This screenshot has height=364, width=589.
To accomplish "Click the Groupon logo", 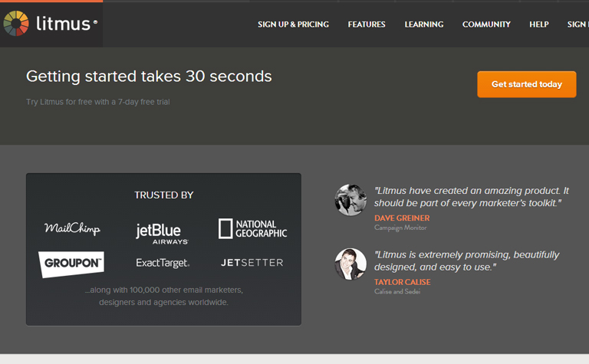I will pyautogui.click(x=71, y=263).
